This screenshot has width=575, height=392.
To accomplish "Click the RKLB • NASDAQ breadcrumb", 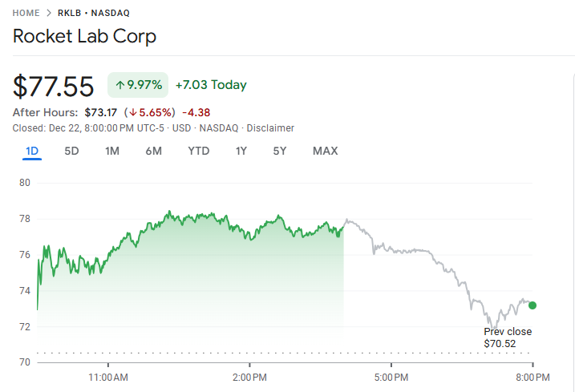I will [x=94, y=13].
